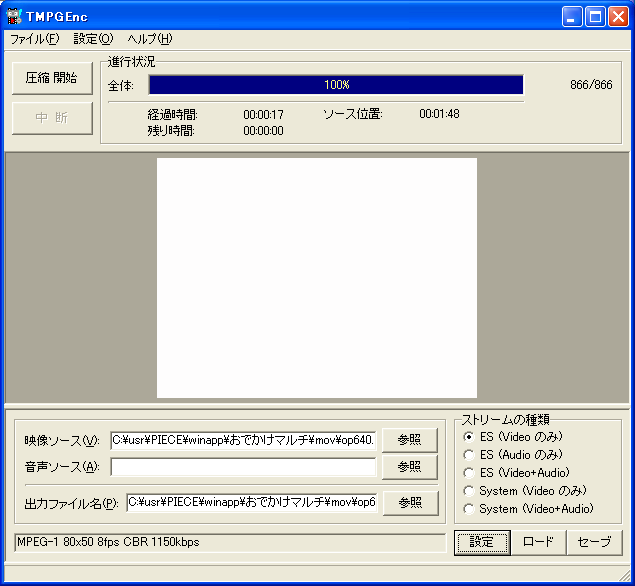Select System (Video+Audio) stream type
635x586 pixels.
528,509
